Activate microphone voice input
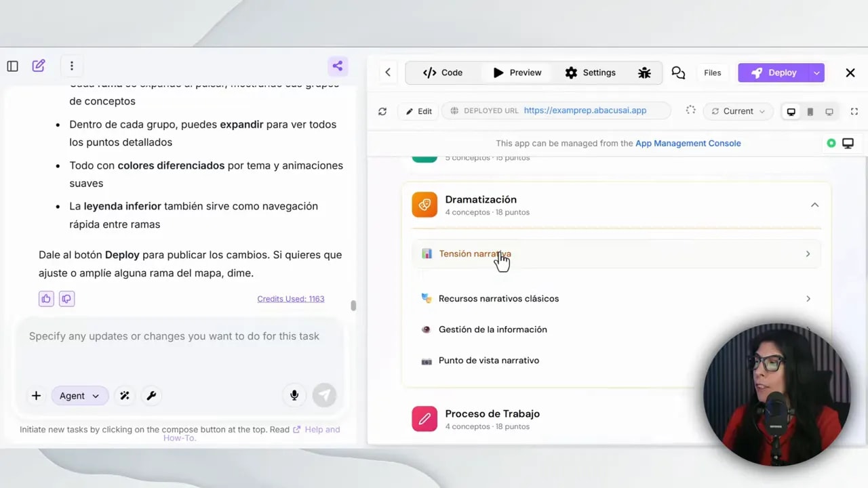 pos(294,395)
